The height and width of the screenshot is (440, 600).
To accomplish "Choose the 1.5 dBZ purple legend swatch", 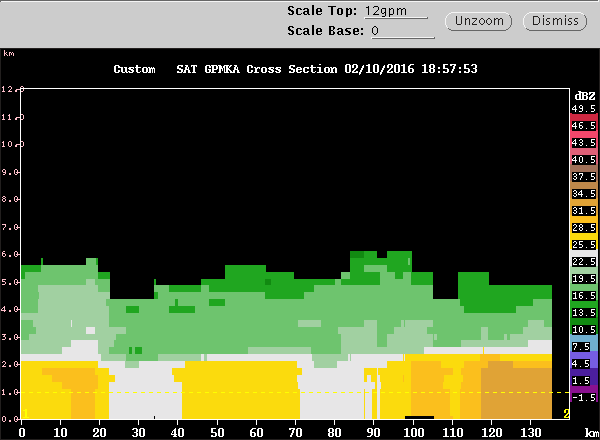I will (x=583, y=380).
